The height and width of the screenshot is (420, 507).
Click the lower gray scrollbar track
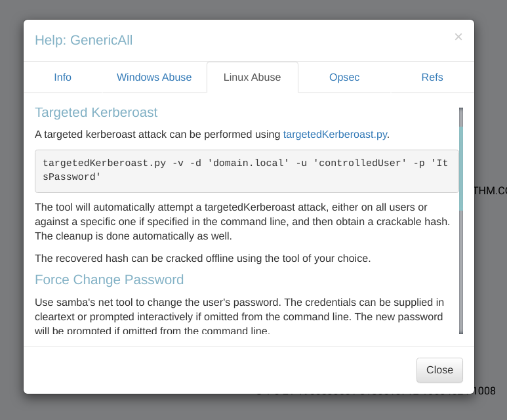(x=461, y=276)
